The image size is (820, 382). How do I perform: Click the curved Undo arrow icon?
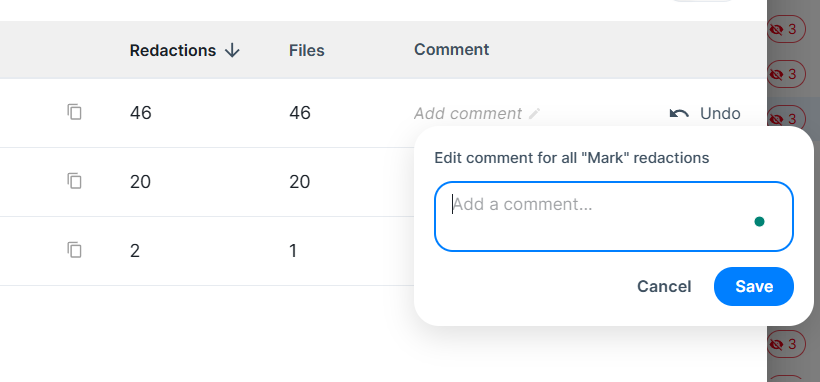[x=679, y=114]
